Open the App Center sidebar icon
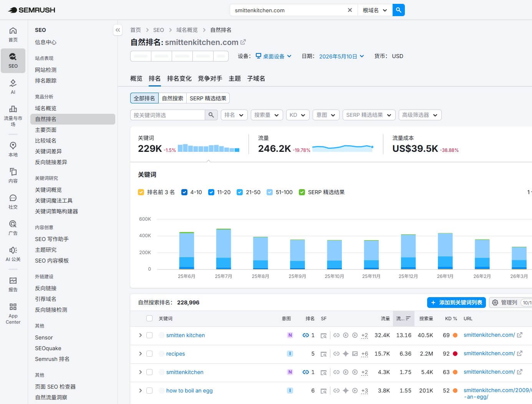The height and width of the screenshot is (404, 532). [13, 313]
